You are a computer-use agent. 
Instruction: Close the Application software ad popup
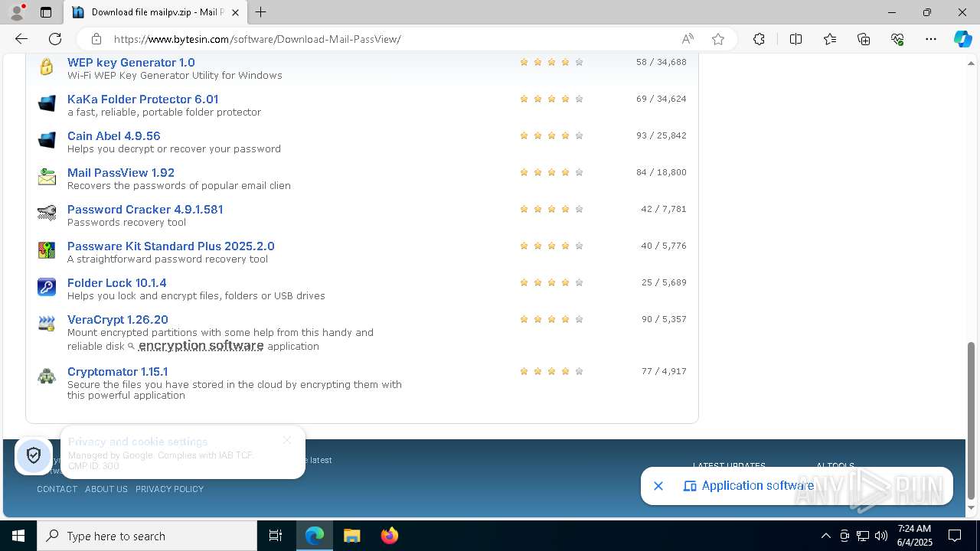pyautogui.click(x=658, y=486)
